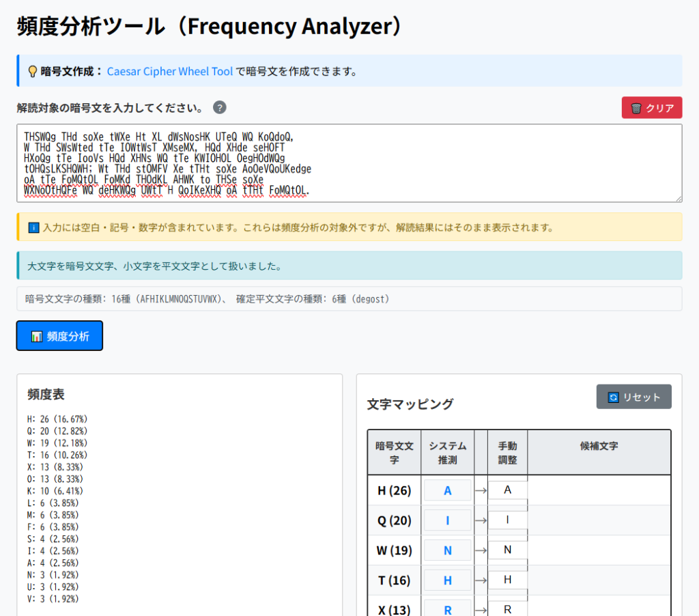This screenshot has width=699, height=616.
Task: Click the refresh icon on リセット button
Action: [614, 397]
